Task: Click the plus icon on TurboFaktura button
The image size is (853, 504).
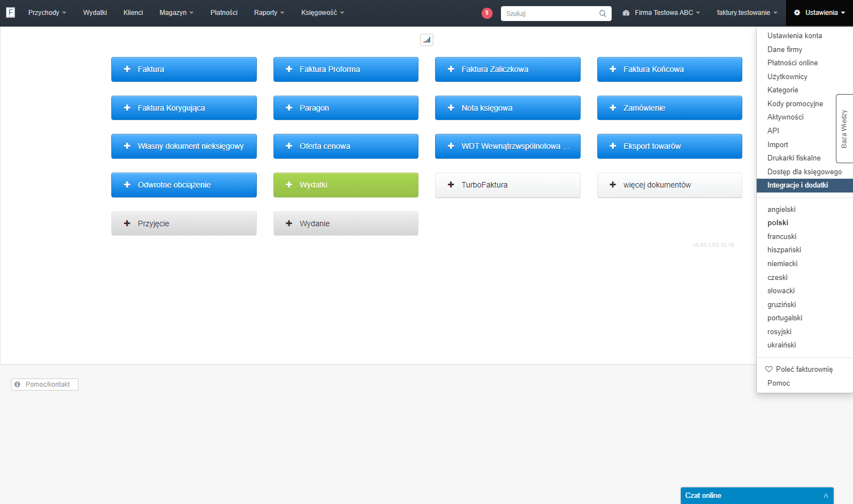Action: tap(451, 185)
